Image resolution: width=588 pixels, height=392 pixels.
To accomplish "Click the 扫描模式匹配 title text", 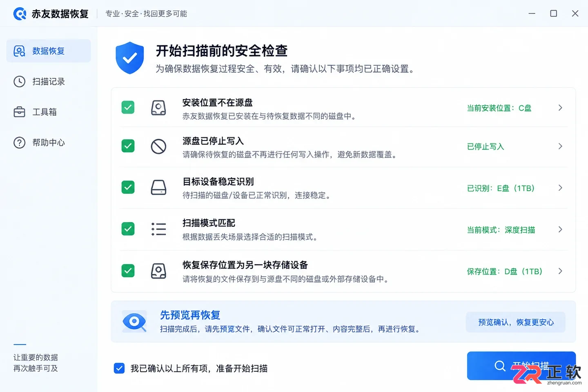I will (209, 223).
